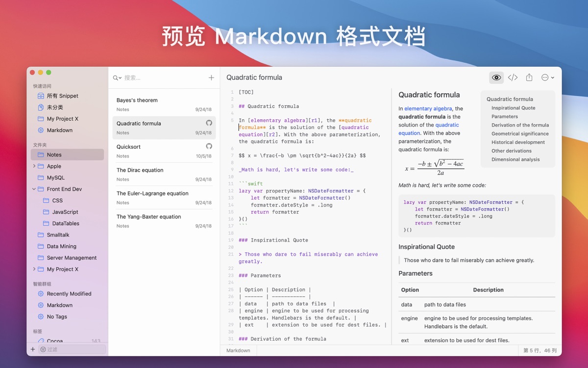
Task: Select the Quadratic formula snippet in the list
Action: coord(164,128)
